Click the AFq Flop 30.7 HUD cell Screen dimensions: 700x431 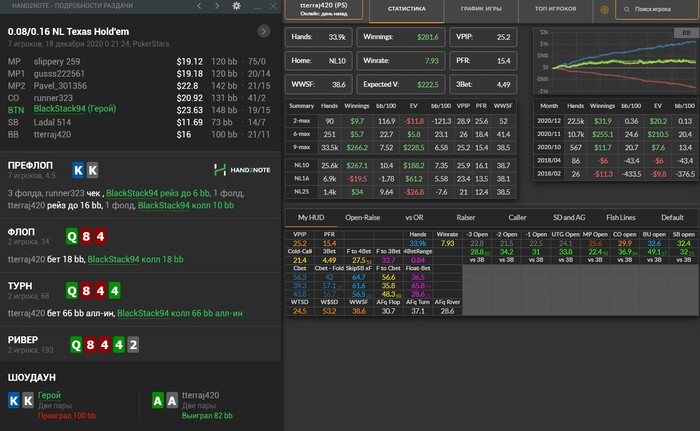click(x=388, y=311)
